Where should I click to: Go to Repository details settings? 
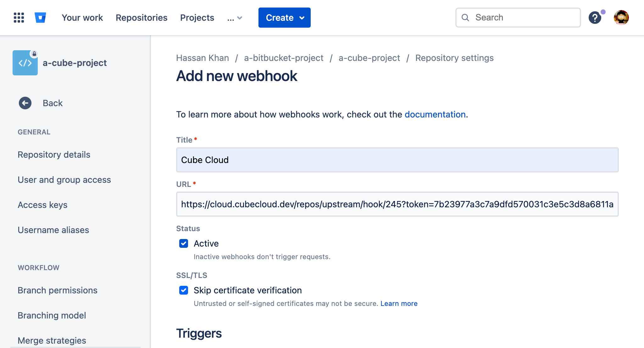pyautogui.click(x=54, y=155)
